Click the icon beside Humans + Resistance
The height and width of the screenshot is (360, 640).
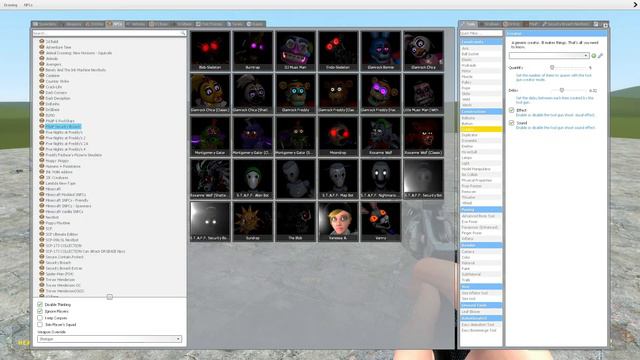pyautogui.click(x=42, y=166)
